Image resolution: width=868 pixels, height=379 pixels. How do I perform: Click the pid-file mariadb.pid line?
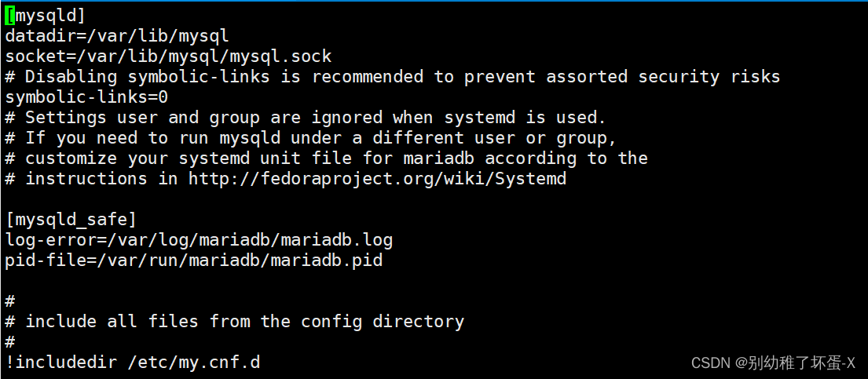(194, 260)
